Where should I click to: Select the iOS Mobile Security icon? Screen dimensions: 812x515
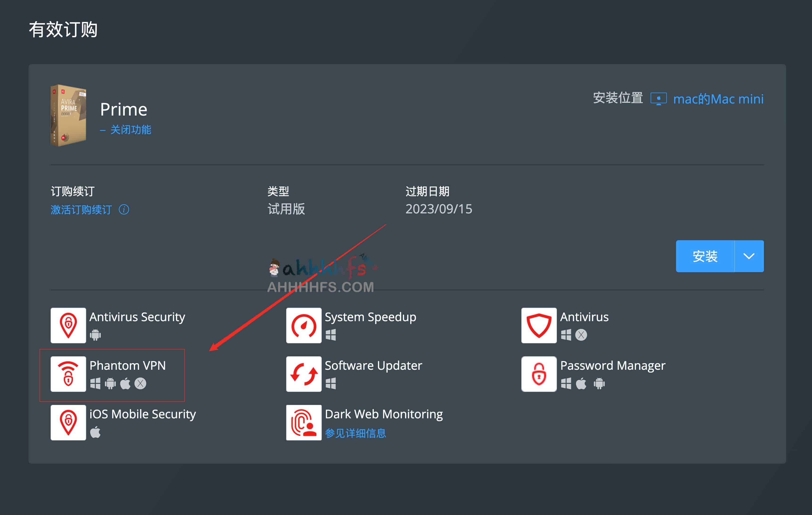pos(68,423)
